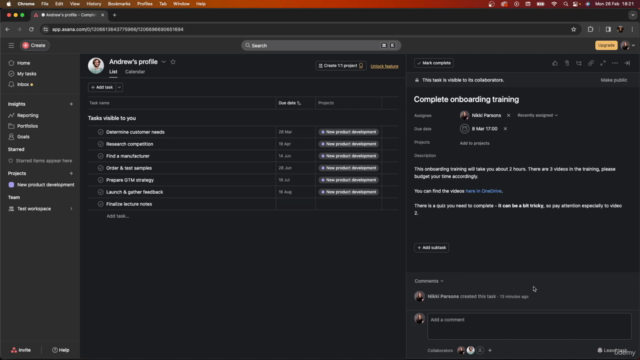Viewport: 640px width, 360px height.
Task: Open the subtasks branch icon
Action: [x=579, y=63]
